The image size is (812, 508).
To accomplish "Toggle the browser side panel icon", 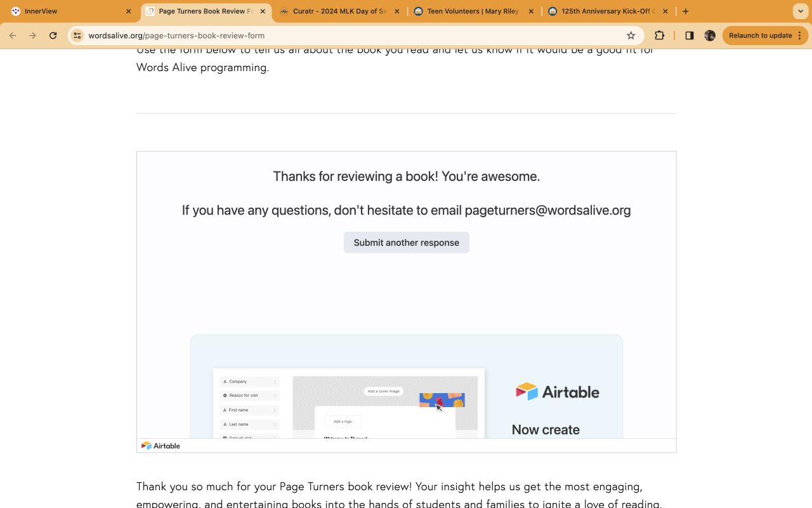I will [x=690, y=36].
